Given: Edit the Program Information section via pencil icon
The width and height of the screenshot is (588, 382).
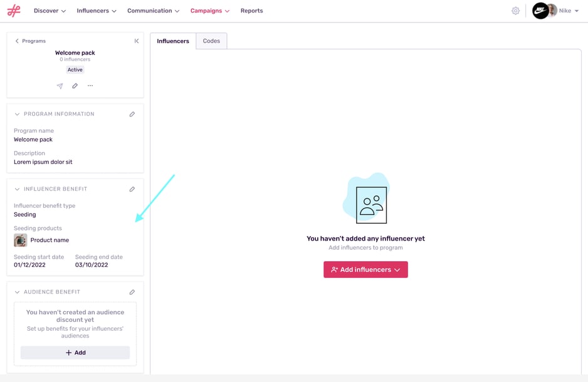Looking at the screenshot, I should (132, 114).
